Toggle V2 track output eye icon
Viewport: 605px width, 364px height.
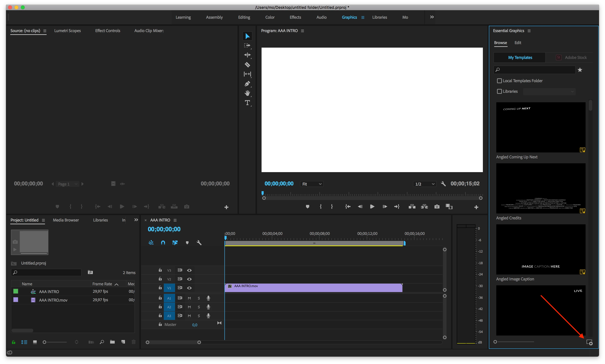(189, 279)
